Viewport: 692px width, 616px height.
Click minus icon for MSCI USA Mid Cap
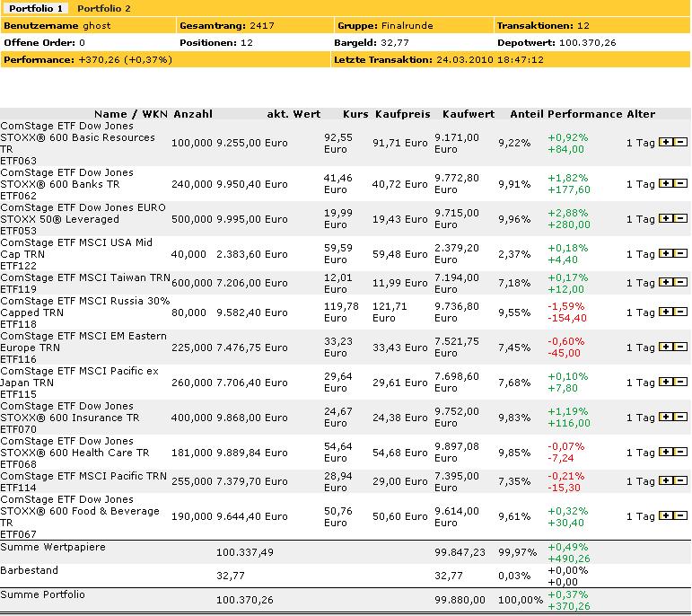point(680,254)
